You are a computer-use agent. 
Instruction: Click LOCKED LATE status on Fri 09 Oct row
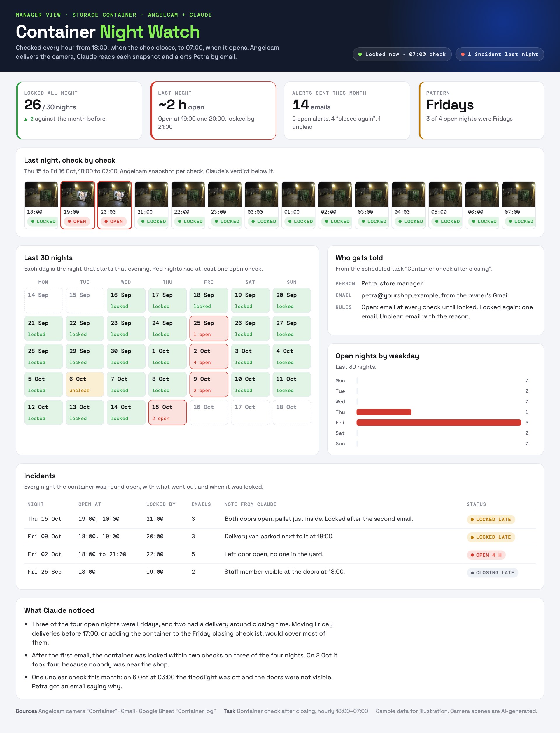(491, 537)
